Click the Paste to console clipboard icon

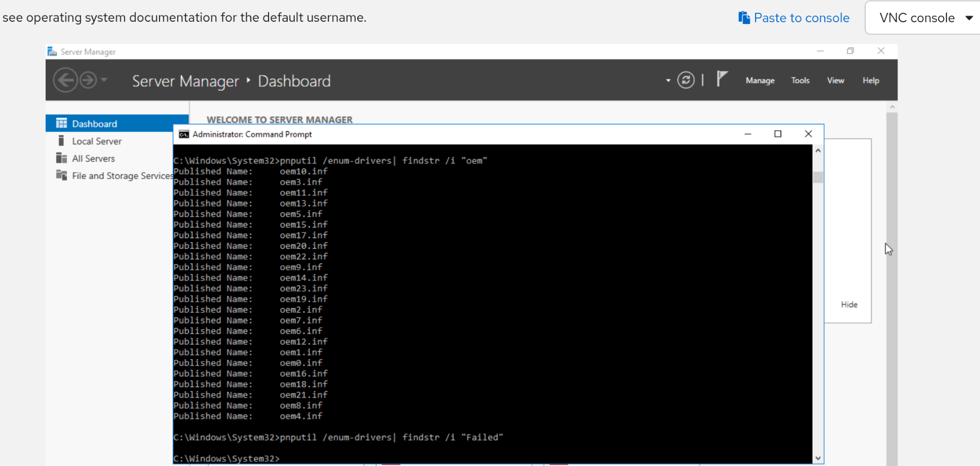[744, 18]
